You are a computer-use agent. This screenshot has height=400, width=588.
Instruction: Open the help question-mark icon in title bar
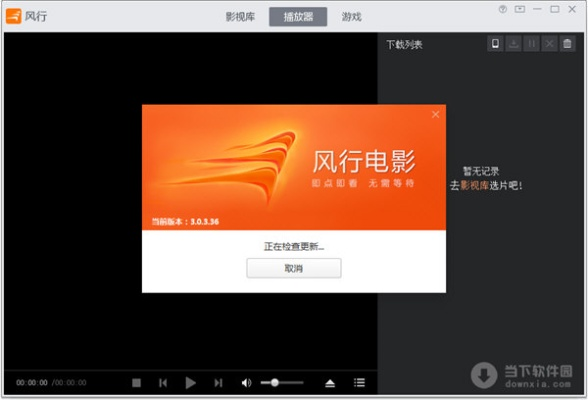(x=502, y=9)
